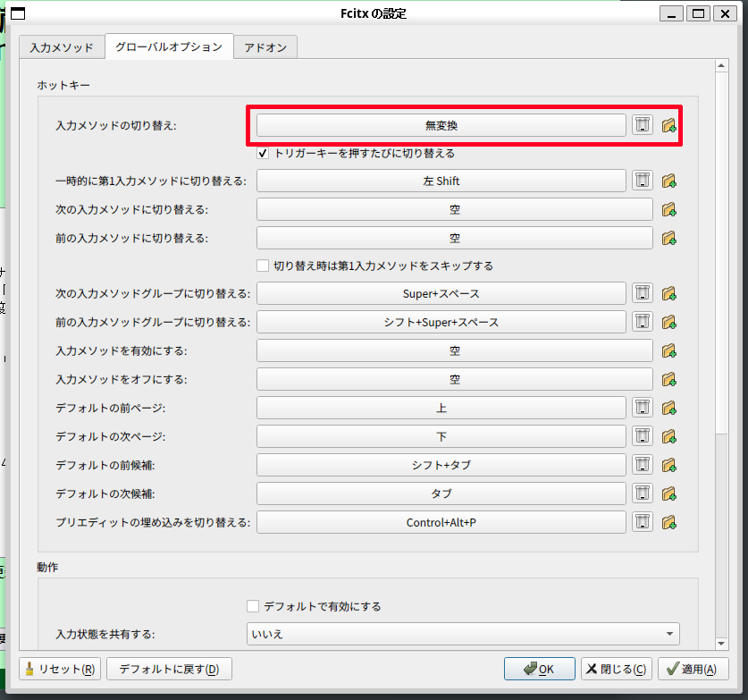Image resolution: width=748 pixels, height=700 pixels.
Task: Click the trash icon beside 左 Shift
Action: (643, 181)
